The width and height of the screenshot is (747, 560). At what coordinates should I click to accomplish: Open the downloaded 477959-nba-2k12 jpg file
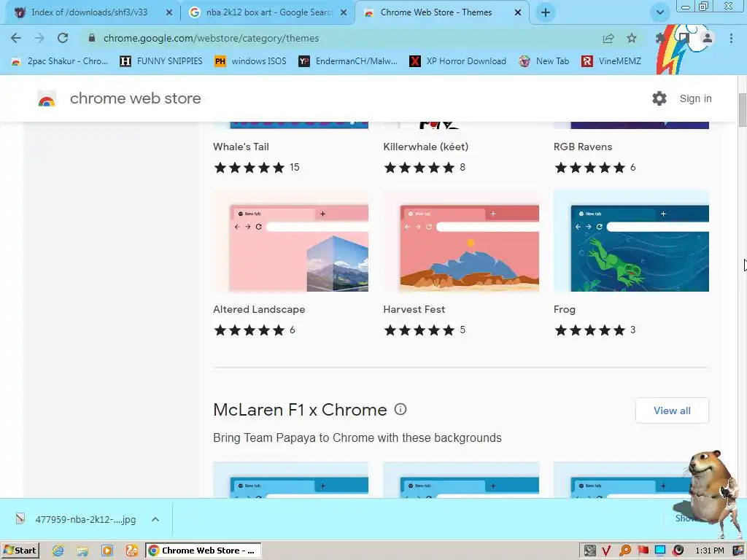click(x=76, y=519)
